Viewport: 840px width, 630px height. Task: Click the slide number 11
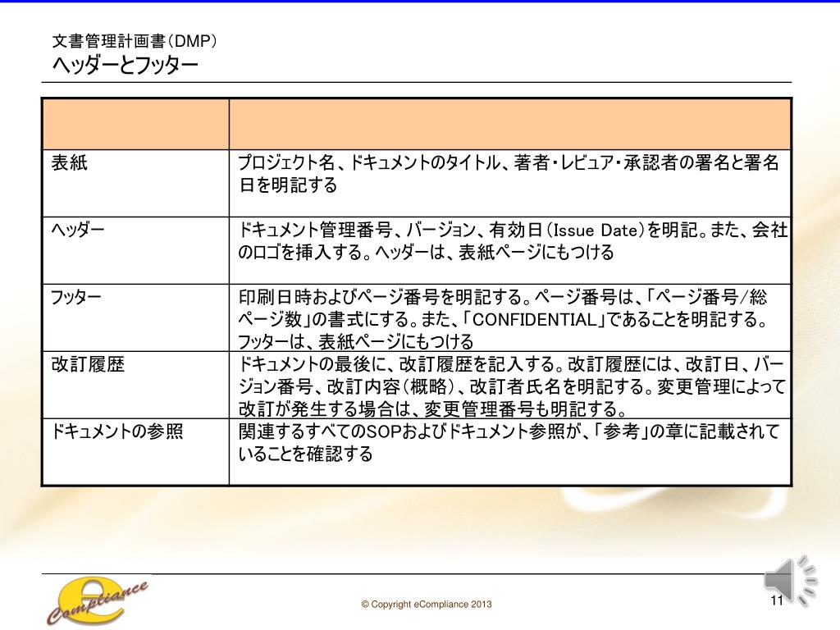point(777,600)
